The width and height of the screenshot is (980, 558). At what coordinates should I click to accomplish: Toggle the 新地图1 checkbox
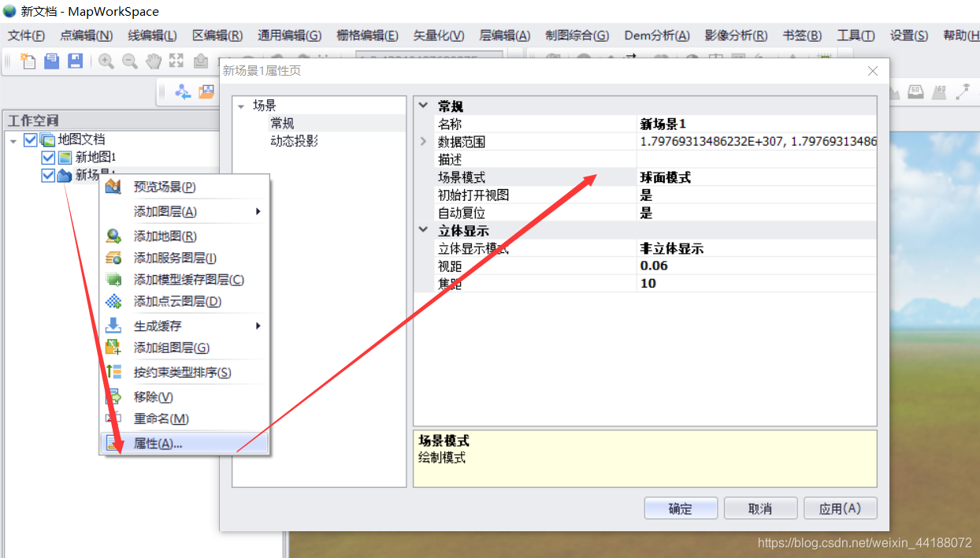click(x=48, y=158)
